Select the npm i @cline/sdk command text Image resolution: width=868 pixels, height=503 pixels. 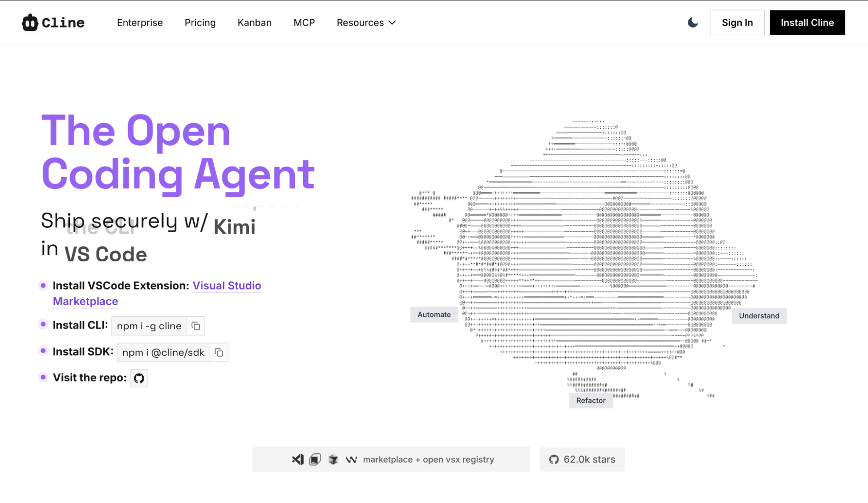[x=163, y=352]
